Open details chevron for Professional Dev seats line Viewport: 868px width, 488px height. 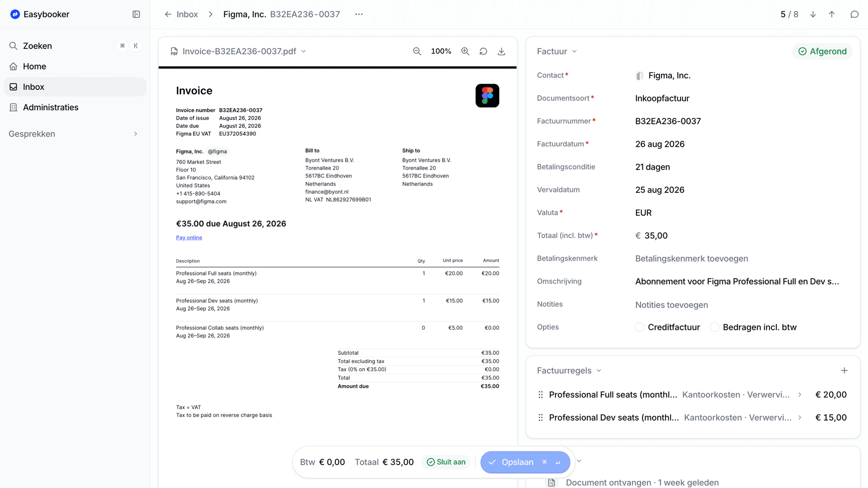coord(800,418)
